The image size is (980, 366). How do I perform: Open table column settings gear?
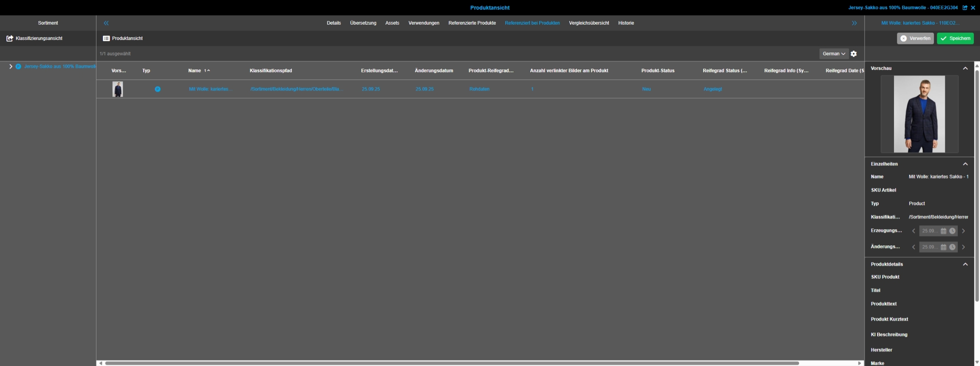pyautogui.click(x=854, y=54)
